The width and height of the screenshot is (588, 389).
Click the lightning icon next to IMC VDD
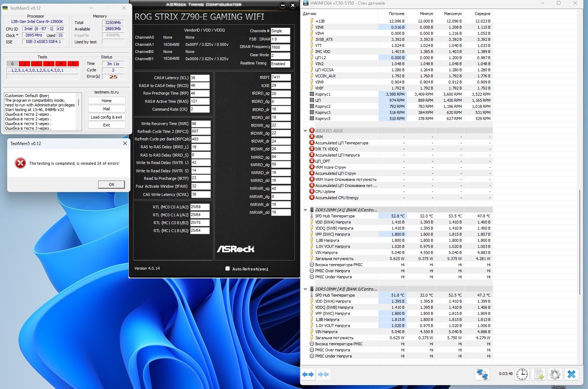click(x=312, y=52)
